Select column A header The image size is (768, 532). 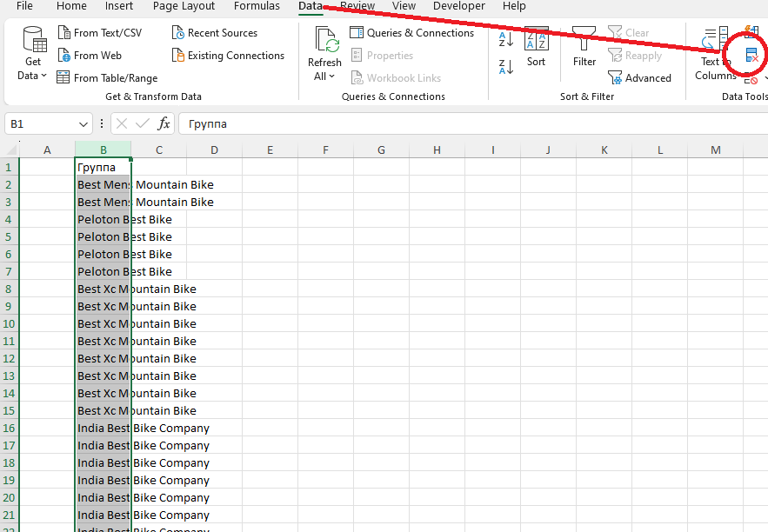[47, 150]
